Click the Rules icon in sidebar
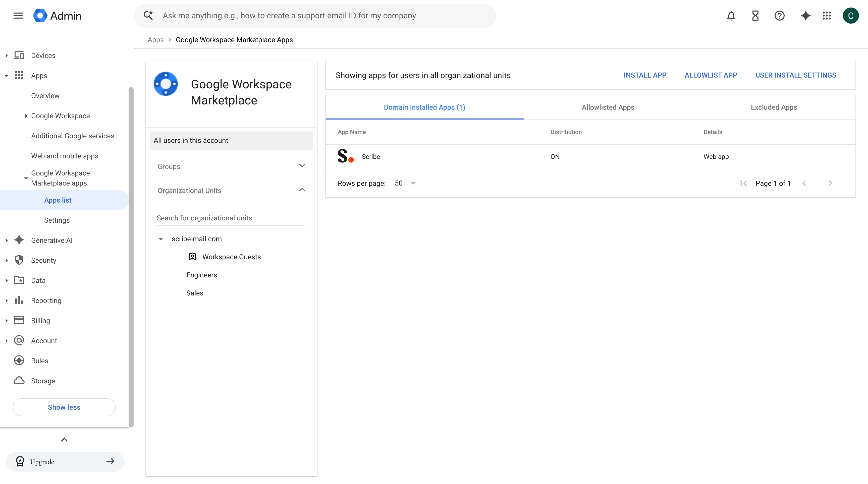 19,360
